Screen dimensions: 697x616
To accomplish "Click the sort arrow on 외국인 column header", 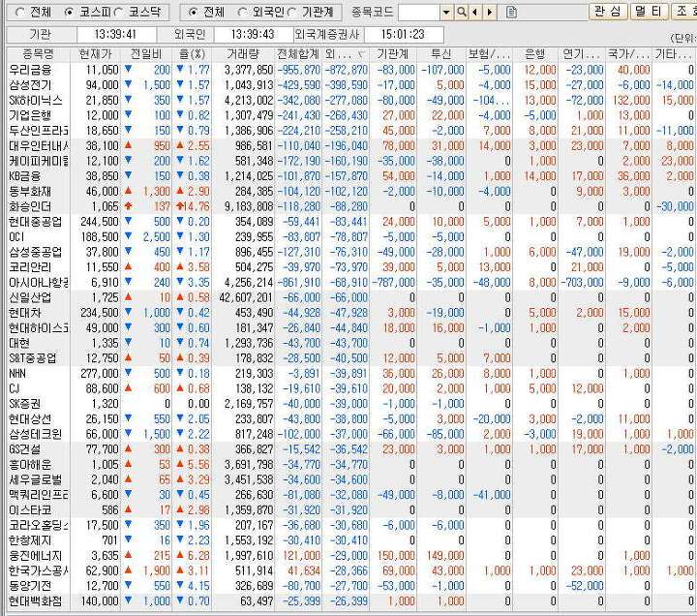I will 361,54.
